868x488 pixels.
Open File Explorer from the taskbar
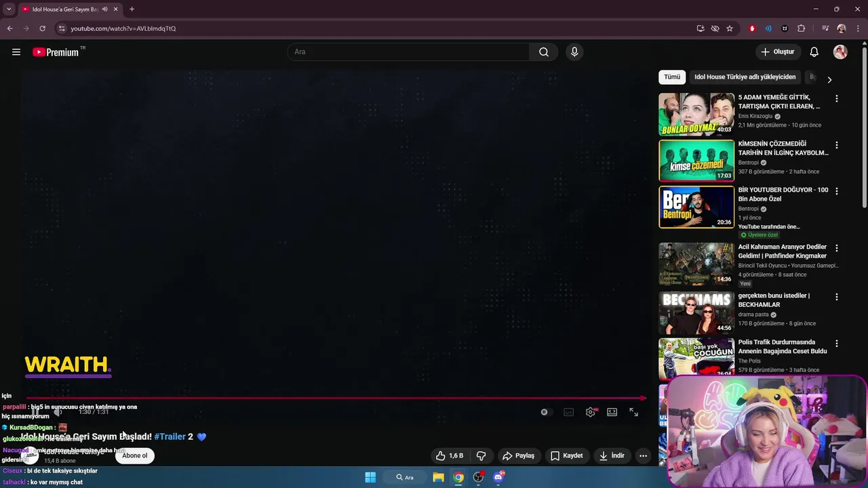click(438, 477)
